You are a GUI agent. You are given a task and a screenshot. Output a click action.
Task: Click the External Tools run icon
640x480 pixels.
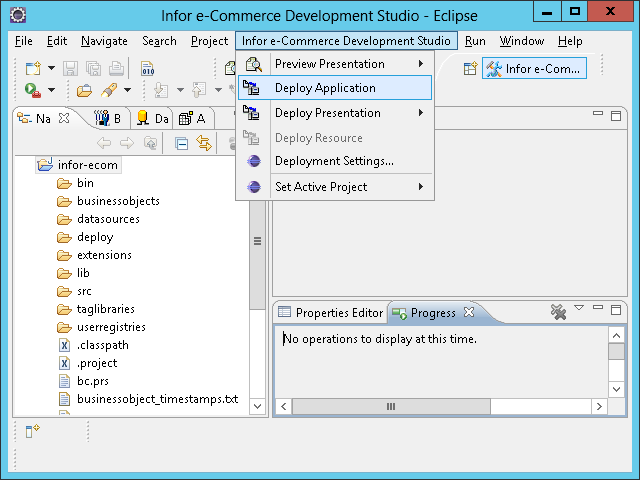(x=31, y=90)
